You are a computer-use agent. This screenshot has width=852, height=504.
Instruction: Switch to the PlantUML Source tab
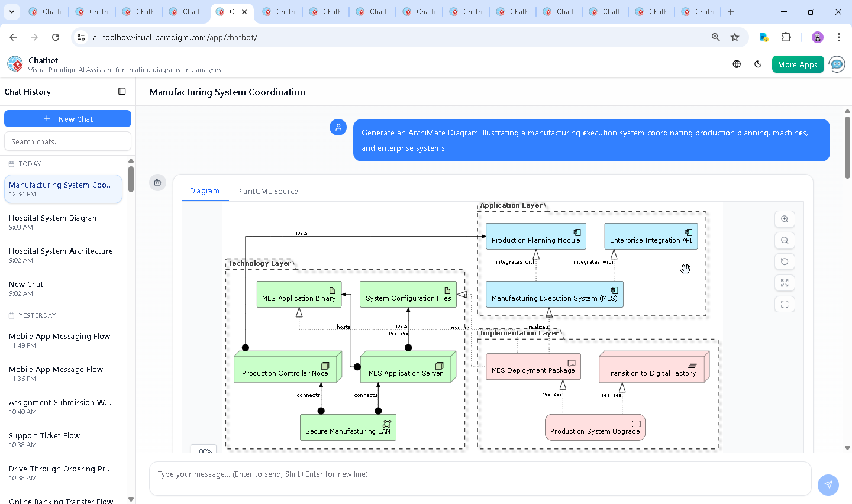tap(267, 191)
